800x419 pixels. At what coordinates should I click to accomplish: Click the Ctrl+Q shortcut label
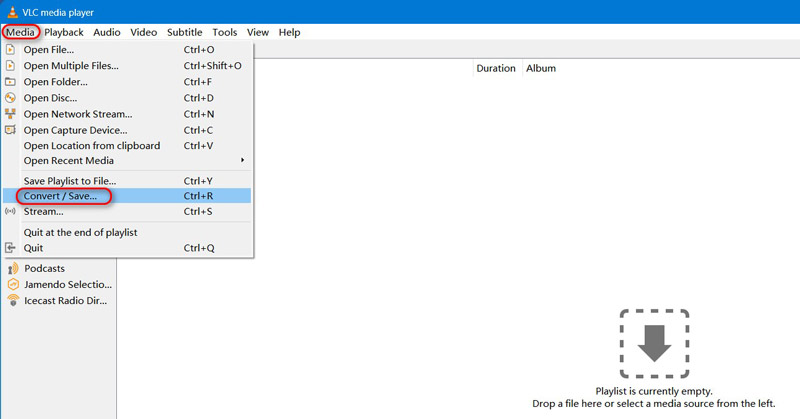click(199, 248)
